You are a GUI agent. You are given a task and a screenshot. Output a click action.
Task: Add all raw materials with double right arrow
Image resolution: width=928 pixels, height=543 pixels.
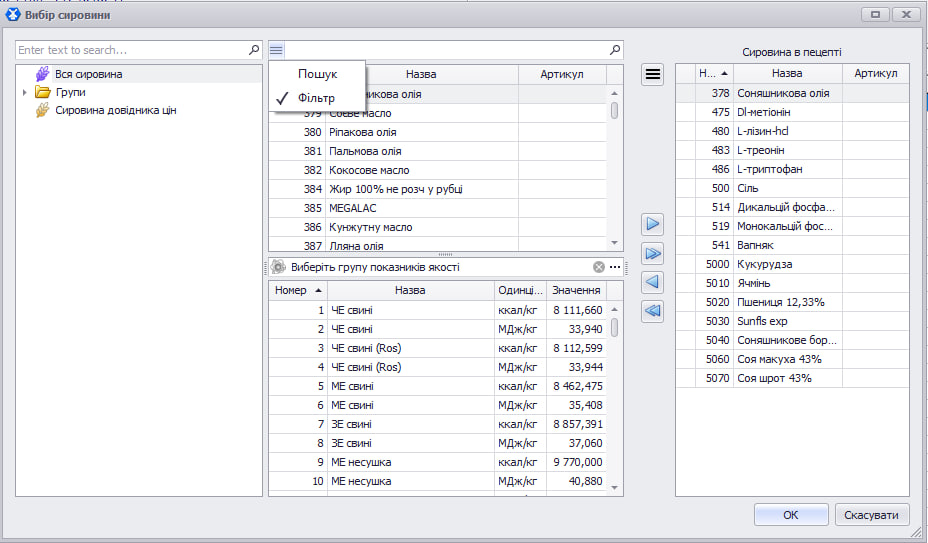pyautogui.click(x=652, y=253)
